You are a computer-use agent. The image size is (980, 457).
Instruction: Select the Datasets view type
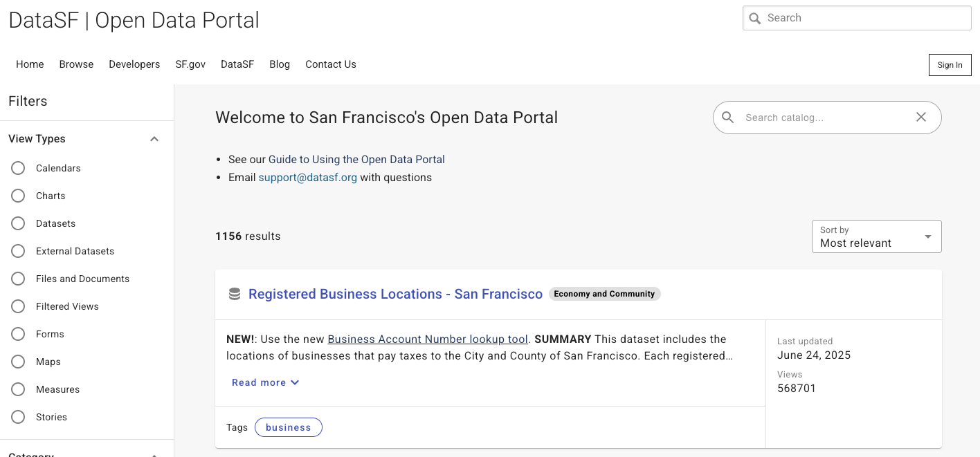click(18, 223)
